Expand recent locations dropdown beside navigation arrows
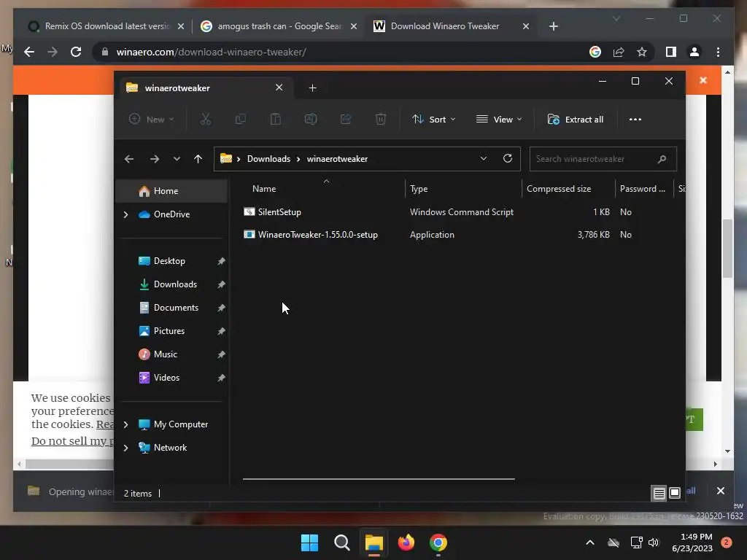The width and height of the screenshot is (747, 560). click(x=177, y=159)
